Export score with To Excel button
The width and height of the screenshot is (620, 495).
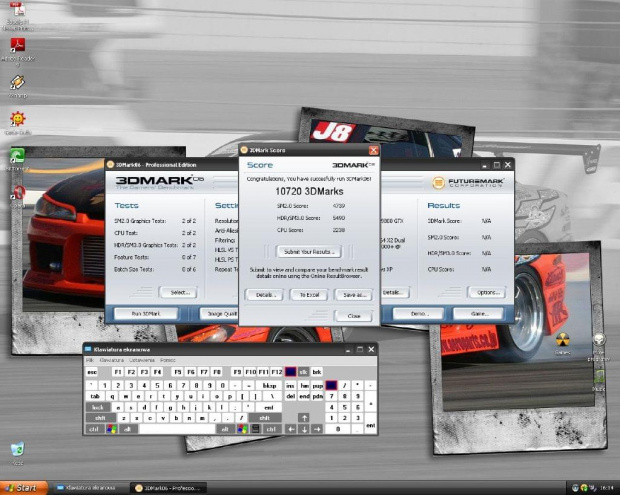(309, 295)
